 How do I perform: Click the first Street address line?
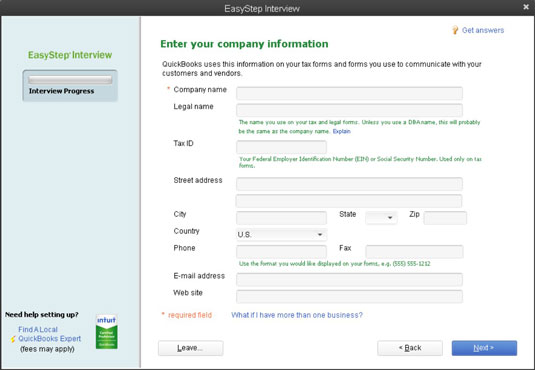(x=349, y=184)
